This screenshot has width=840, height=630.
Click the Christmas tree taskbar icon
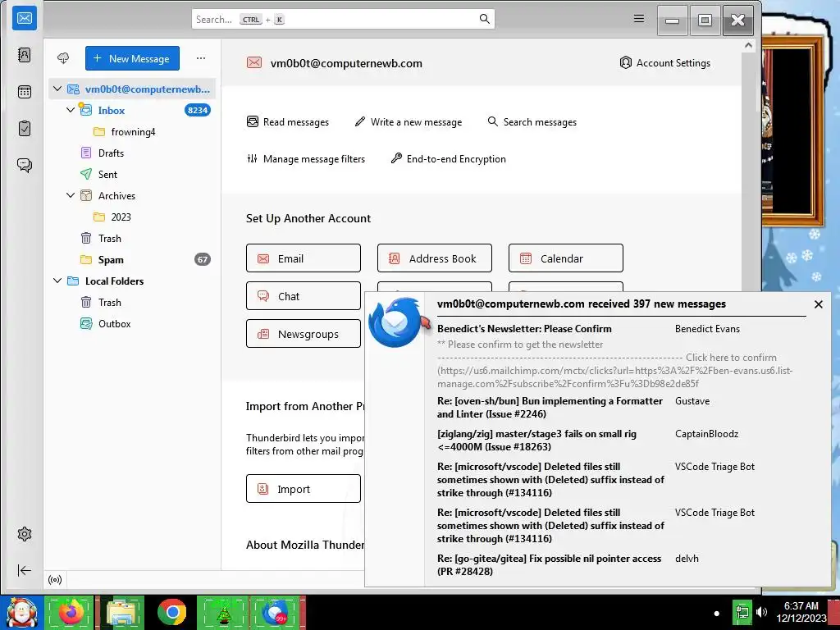click(x=223, y=612)
